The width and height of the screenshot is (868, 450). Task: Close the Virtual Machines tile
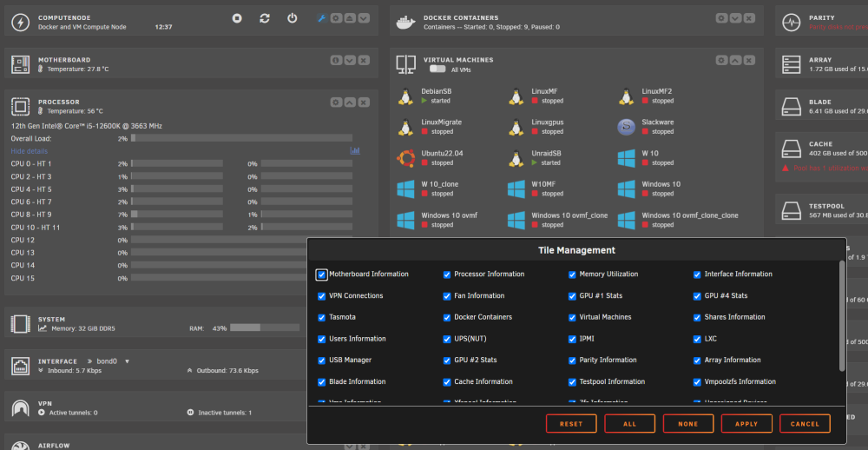coord(749,60)
